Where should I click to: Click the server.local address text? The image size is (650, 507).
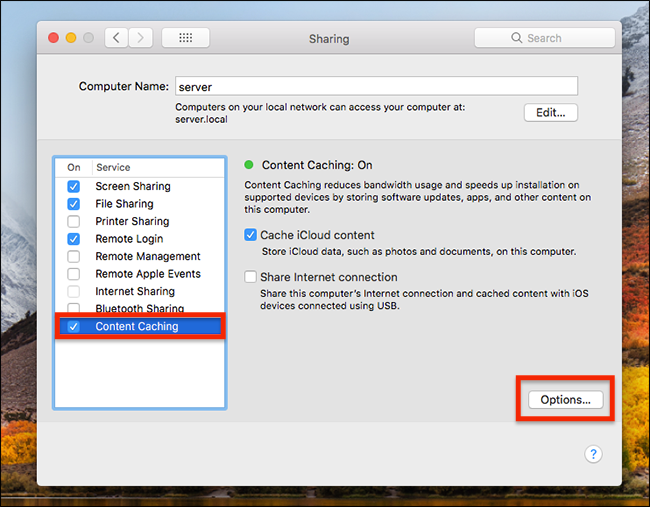[x=201, y=119]
